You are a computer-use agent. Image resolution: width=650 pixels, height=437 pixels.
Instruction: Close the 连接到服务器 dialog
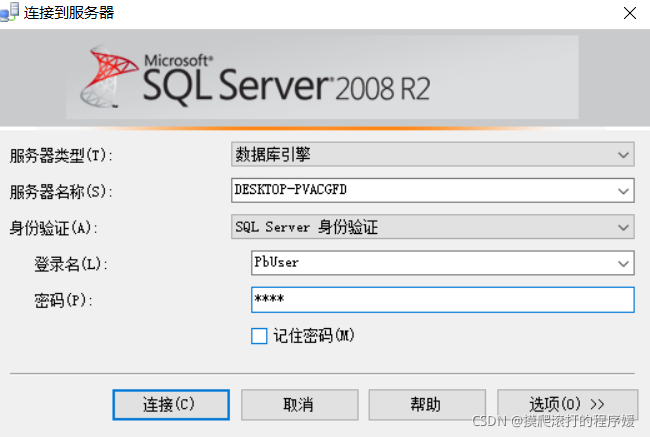pyautogui.click(x=630, y=13)
